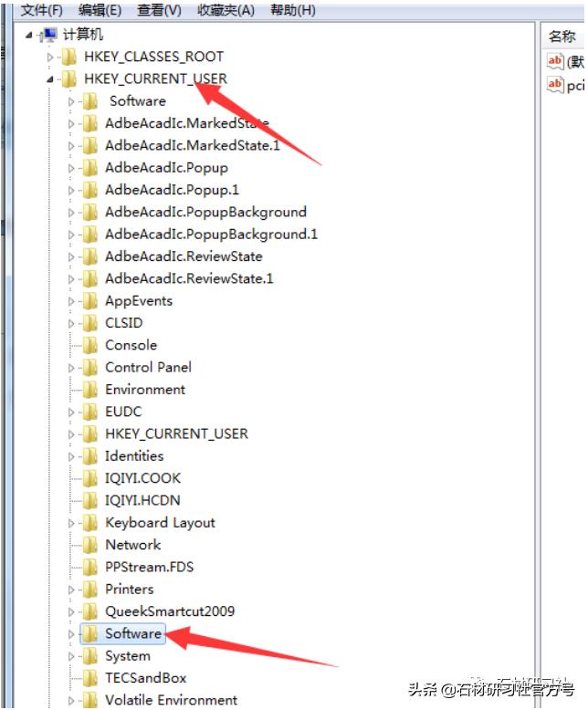Open the 收藏夹(A) menu

[x=226, y=10]
